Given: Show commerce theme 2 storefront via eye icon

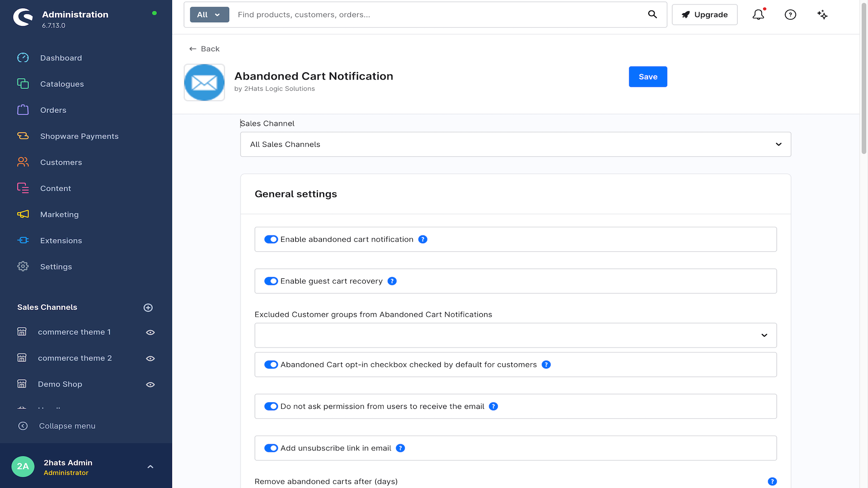Looking at the screenshot, I should point(151,359).
